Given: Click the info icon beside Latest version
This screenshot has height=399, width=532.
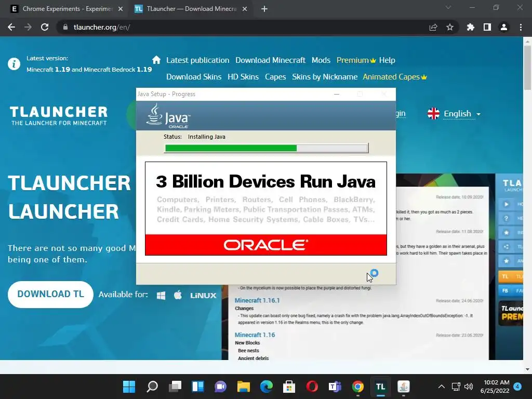Looking at the screenshot, I should 14,64.
